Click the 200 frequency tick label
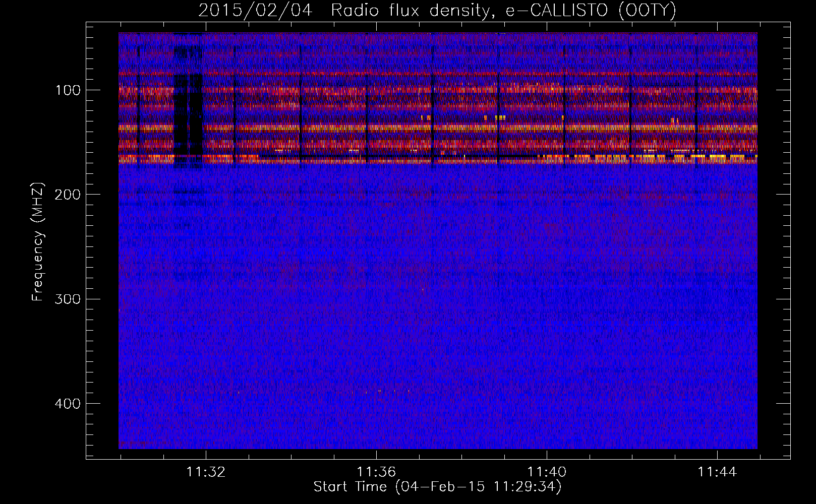Screen dimensions: 816x504 (x=67, y=195)
